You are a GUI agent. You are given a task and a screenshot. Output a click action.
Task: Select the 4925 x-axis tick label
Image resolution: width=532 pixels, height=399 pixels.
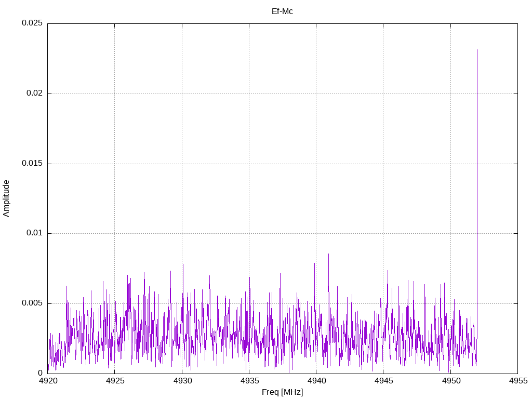tap(115, 381)
